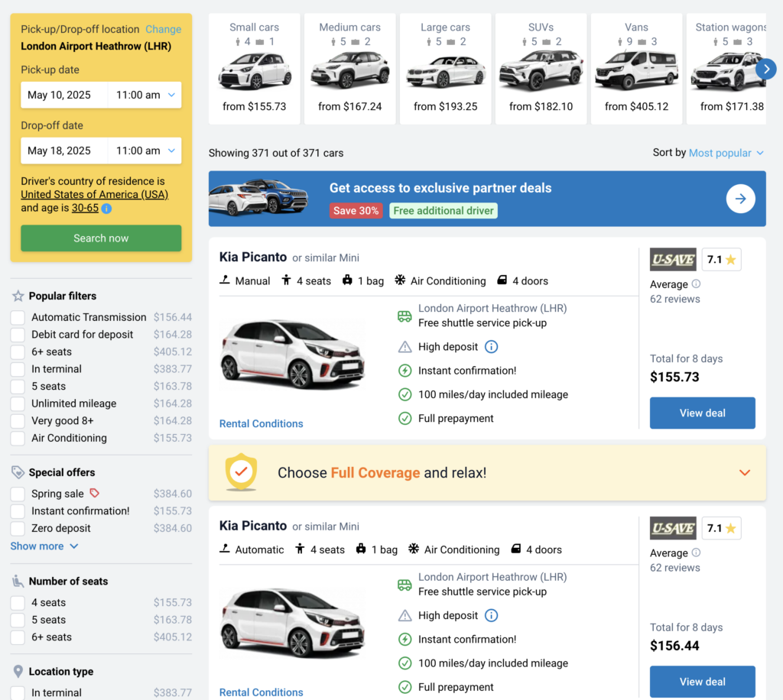
Task: Check the Debit card for deposit filter
Action: pyautogui.click(x=18, y=335)
